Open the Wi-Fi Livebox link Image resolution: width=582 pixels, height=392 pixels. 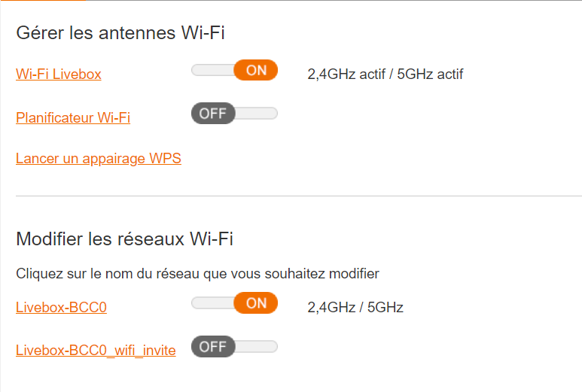(x=59, y=74)
